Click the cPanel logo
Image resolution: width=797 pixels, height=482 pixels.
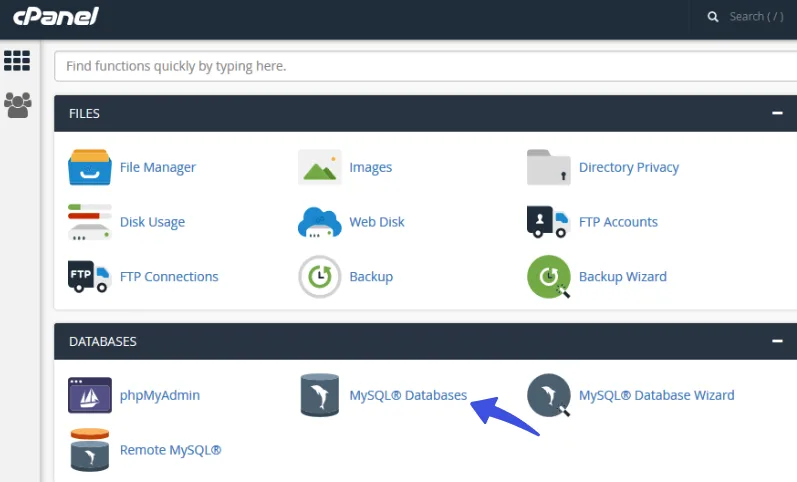tap(55, 16)
